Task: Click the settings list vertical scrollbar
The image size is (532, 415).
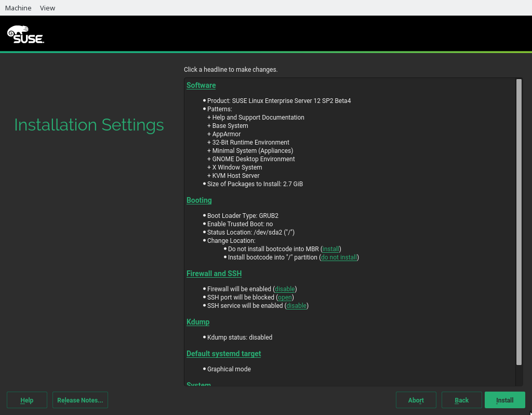Action: point(518,222)
